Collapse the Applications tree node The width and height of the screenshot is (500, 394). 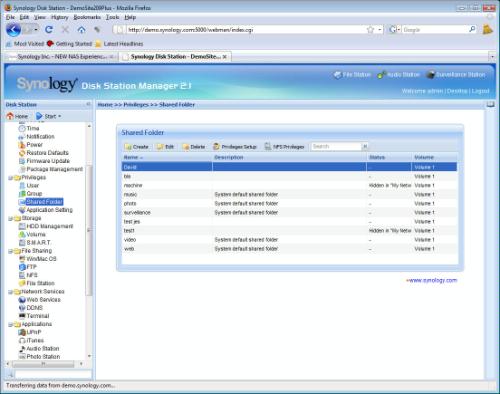[x=10, y=324]
